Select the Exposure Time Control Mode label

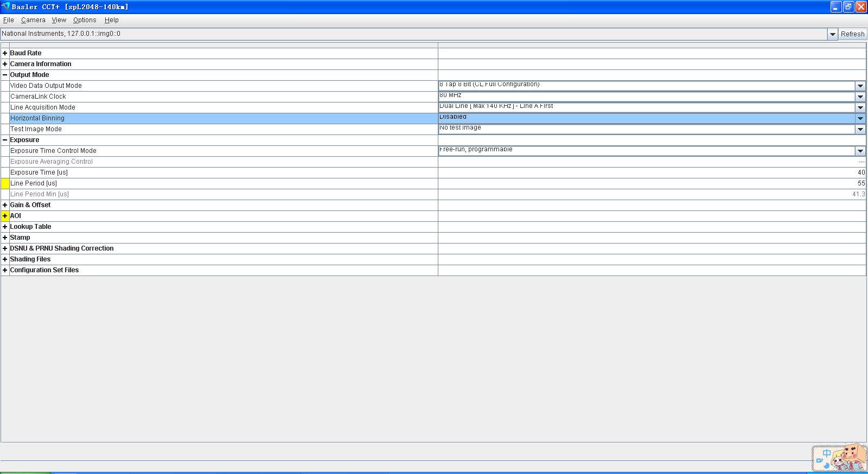click(x=53, y=151)
